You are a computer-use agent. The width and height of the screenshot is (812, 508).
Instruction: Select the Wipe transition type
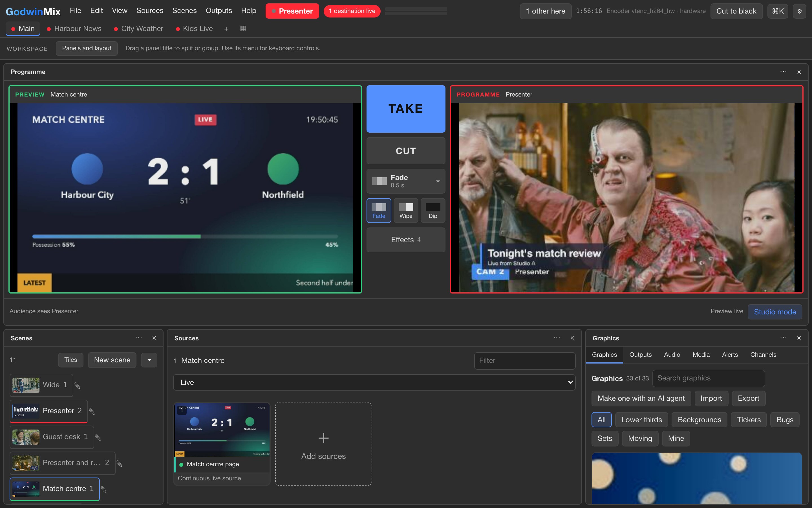pos(406,210)
